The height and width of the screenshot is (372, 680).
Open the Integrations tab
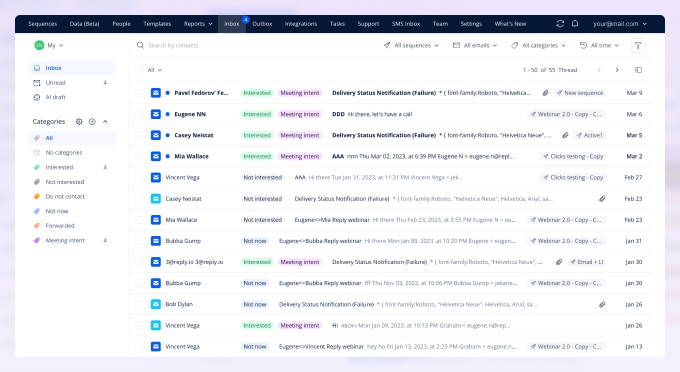click(x=301, y=24)
